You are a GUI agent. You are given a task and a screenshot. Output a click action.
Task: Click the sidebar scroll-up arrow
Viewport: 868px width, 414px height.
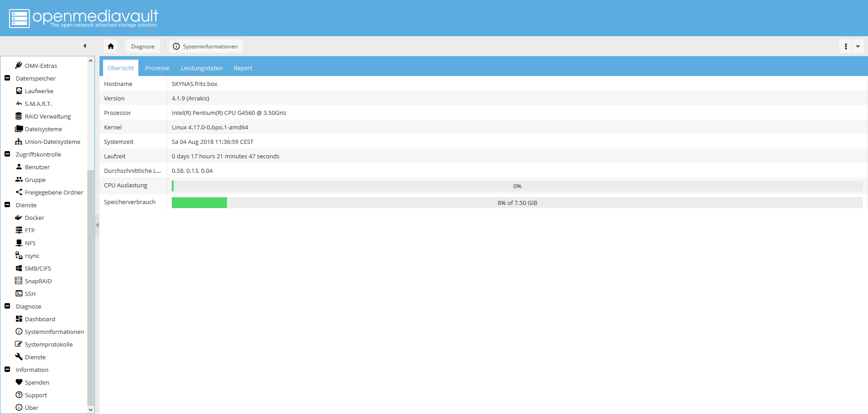coord(90,60)
